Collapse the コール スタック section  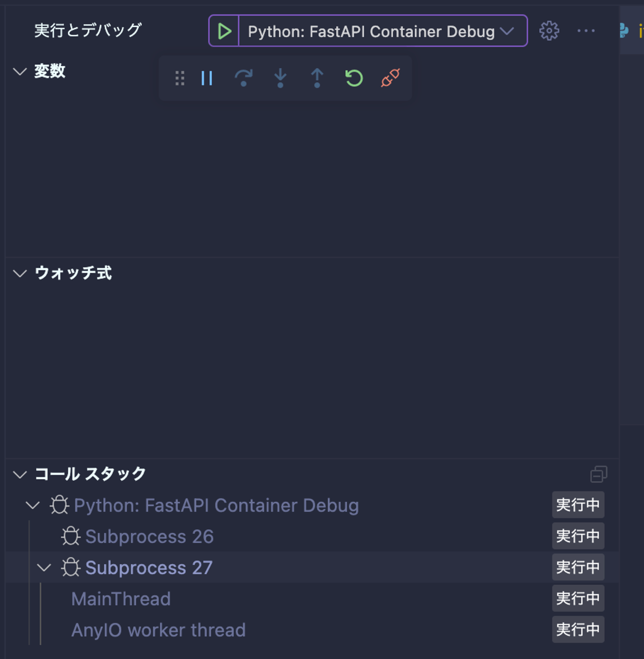[20, 474]
